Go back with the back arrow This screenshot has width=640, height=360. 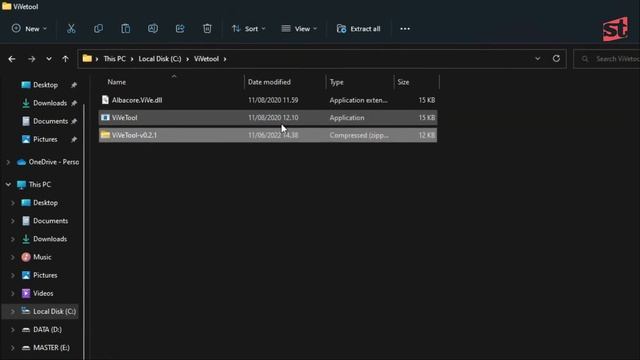[x=12, y=59]
